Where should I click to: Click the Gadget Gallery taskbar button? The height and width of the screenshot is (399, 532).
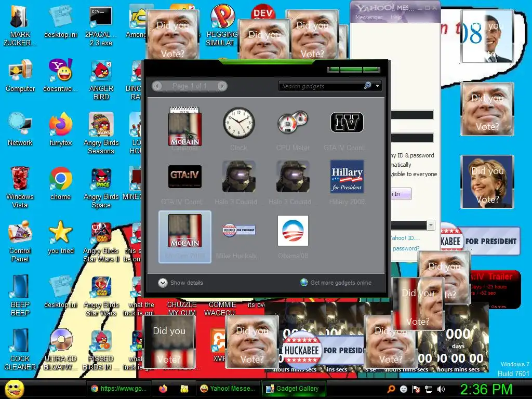coord(293,389)
